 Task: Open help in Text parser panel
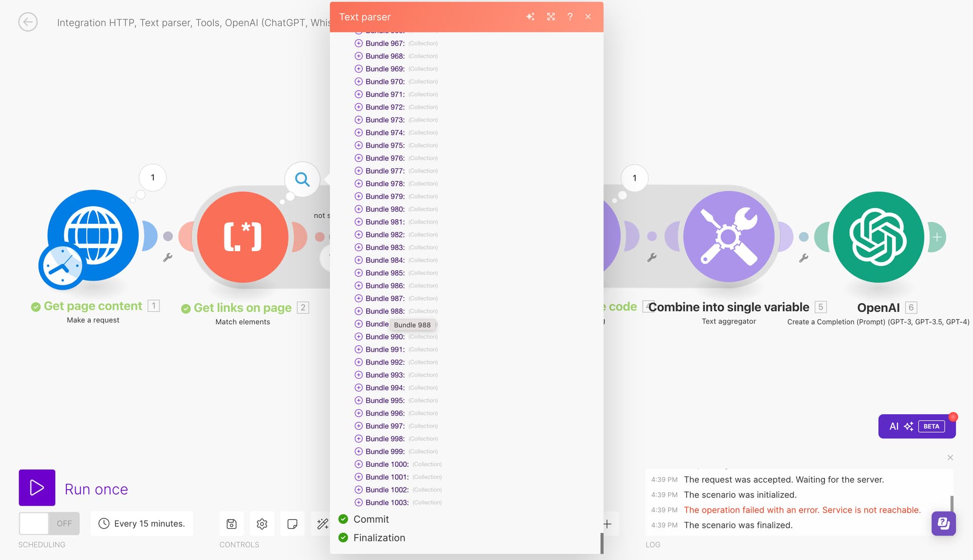[570, 17]
